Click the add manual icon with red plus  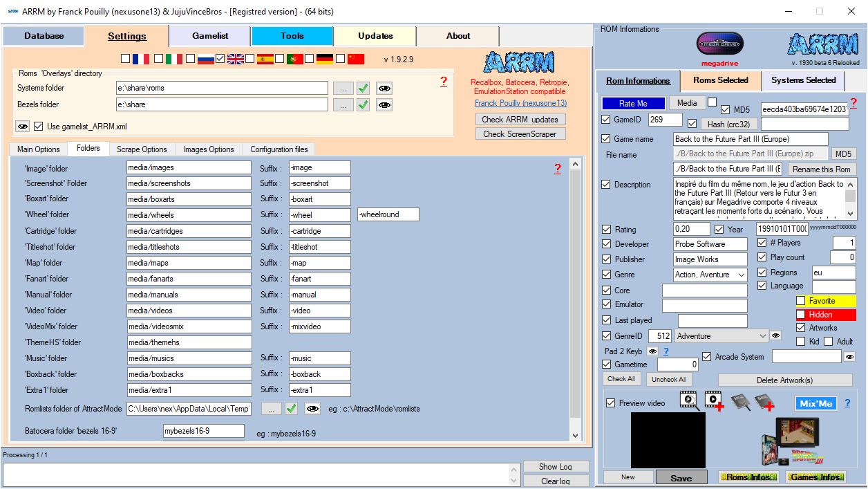(x=764, y=402)
